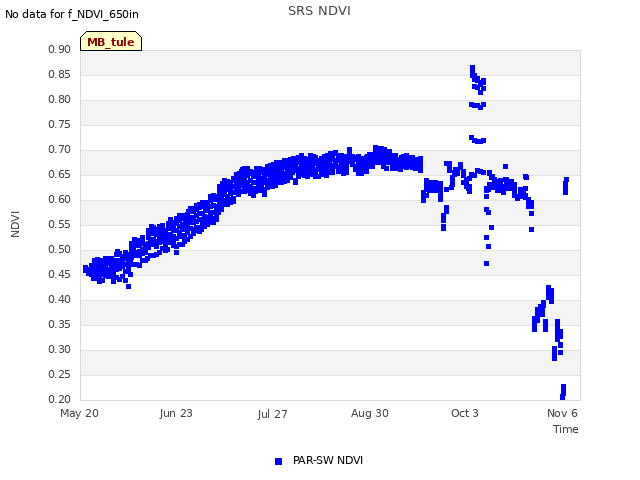Click the Jul 27 date tick label
640x480 pixels.
272,414
